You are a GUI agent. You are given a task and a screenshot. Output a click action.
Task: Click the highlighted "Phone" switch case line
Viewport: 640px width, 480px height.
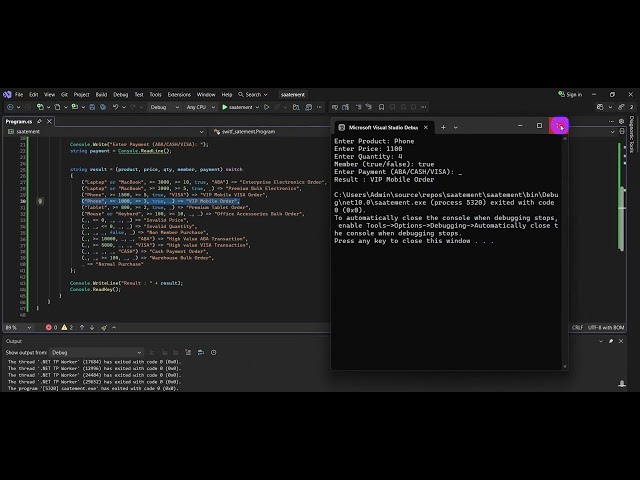(x=160, y=201)
